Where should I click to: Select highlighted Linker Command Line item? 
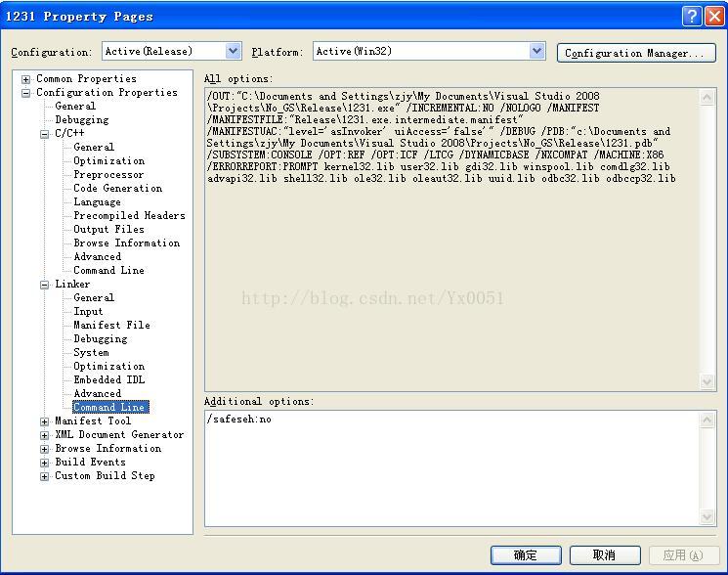point(110,407)
